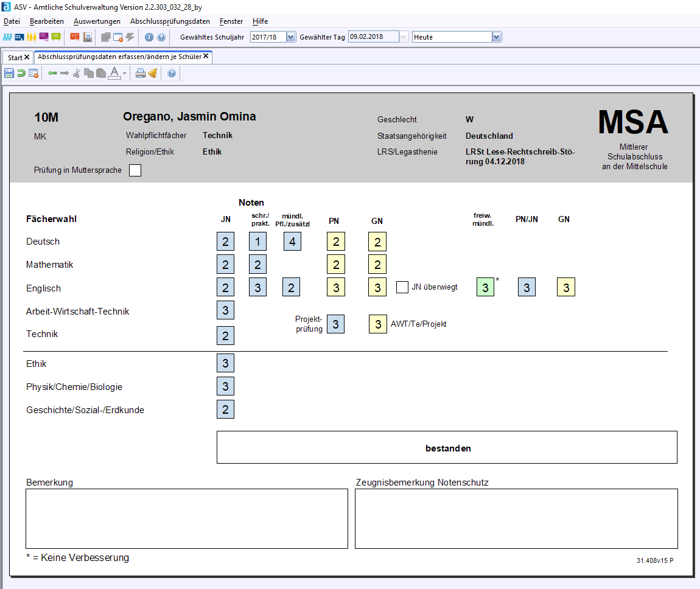
Task: Click the scissors cut icon
Action: click(76, 73)
